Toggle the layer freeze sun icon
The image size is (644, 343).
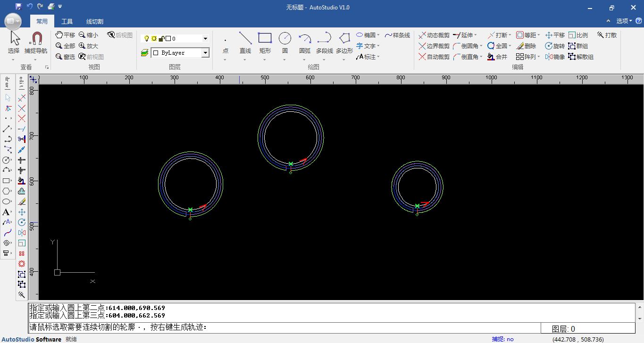pos(154,39)
